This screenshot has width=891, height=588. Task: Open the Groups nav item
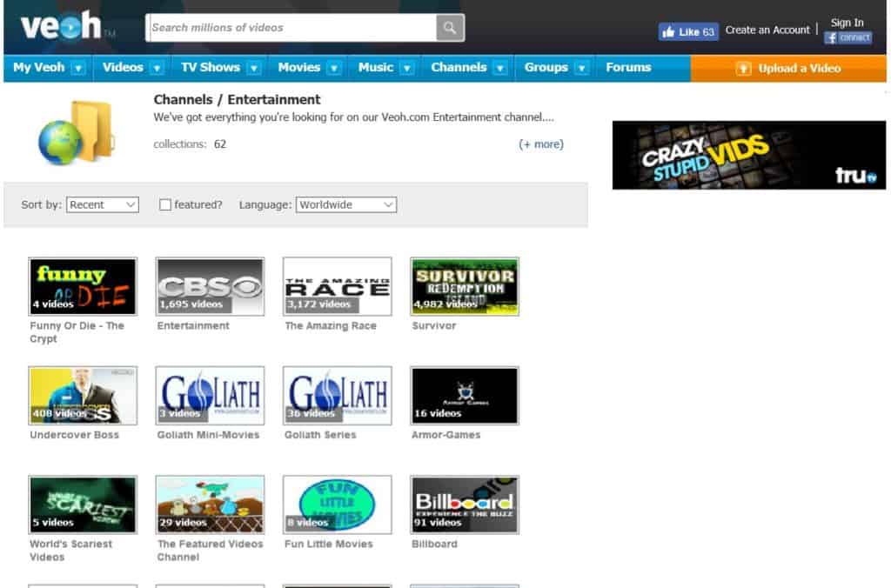point(546,67)
